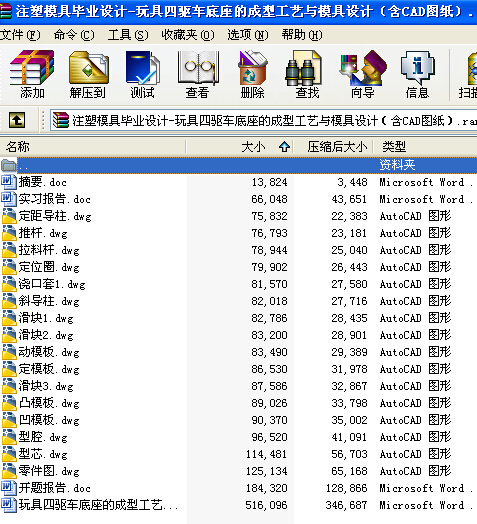Viewport: 477px width, 524px height.
Task: Open the 命令(C) menu
Action: click(74, 35)
